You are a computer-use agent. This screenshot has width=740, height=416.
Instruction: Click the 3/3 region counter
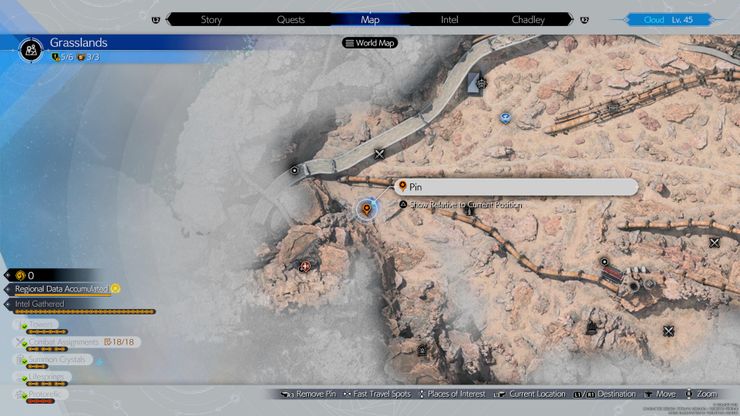pyautogui.click(x=88, y=57)
